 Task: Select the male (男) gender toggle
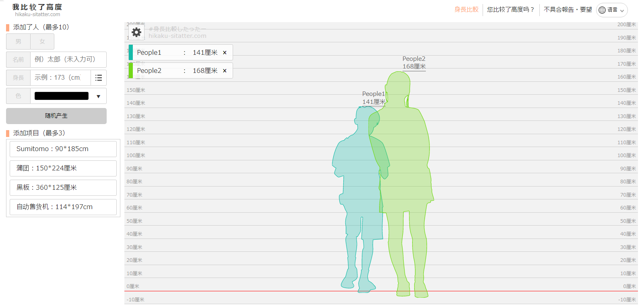pos(18,41)
